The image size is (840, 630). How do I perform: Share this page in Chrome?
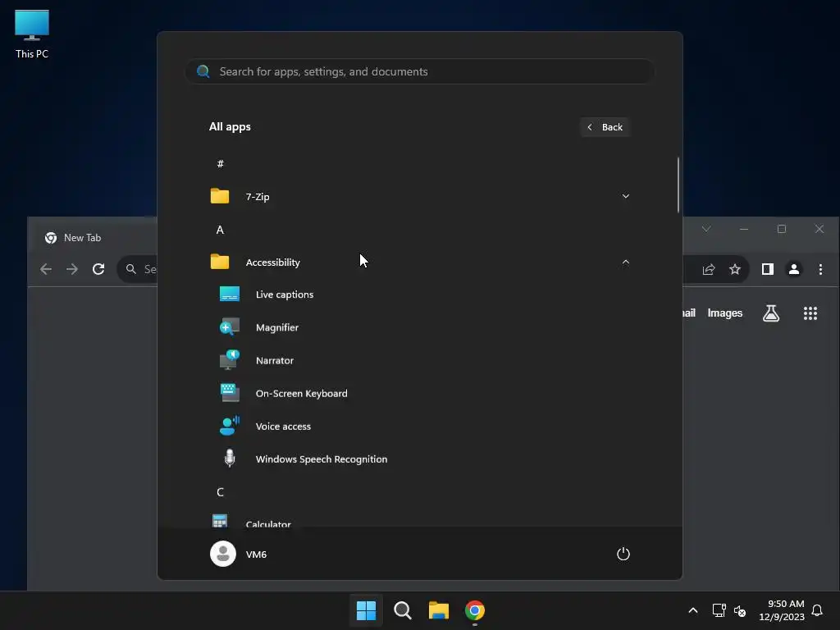click(708, 269)
